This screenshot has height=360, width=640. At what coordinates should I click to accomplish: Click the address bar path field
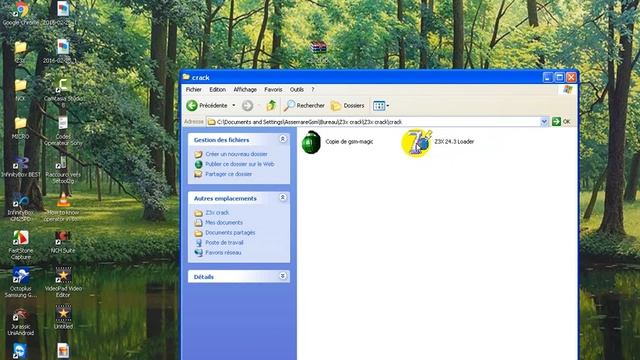373,122
